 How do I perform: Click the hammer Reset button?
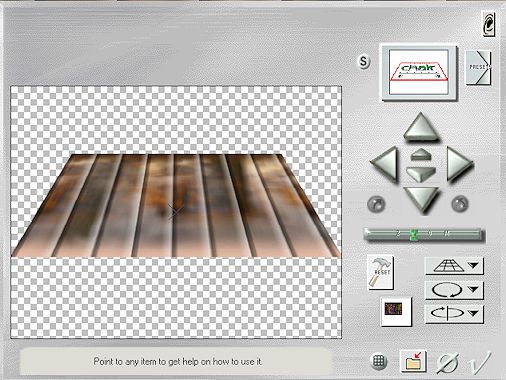380,272
